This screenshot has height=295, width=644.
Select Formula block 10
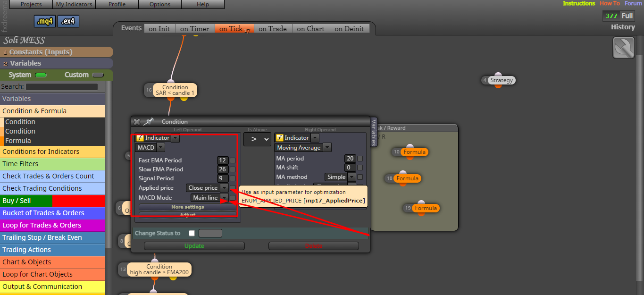point(414,152)
